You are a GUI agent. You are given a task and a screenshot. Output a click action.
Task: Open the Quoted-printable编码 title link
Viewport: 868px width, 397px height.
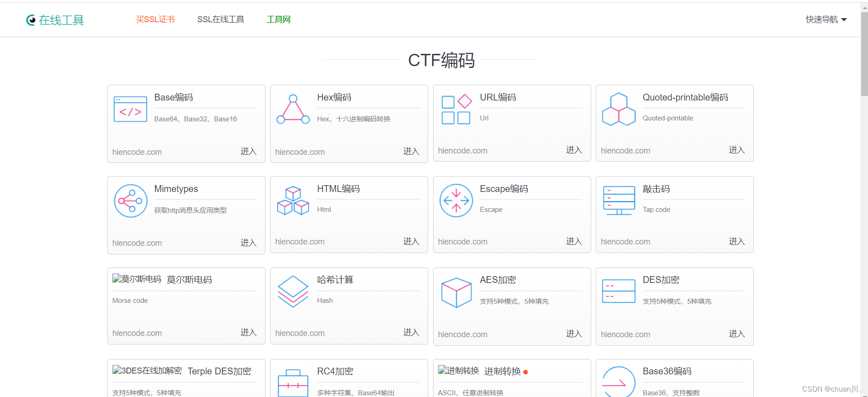click(x=685, y=97)
